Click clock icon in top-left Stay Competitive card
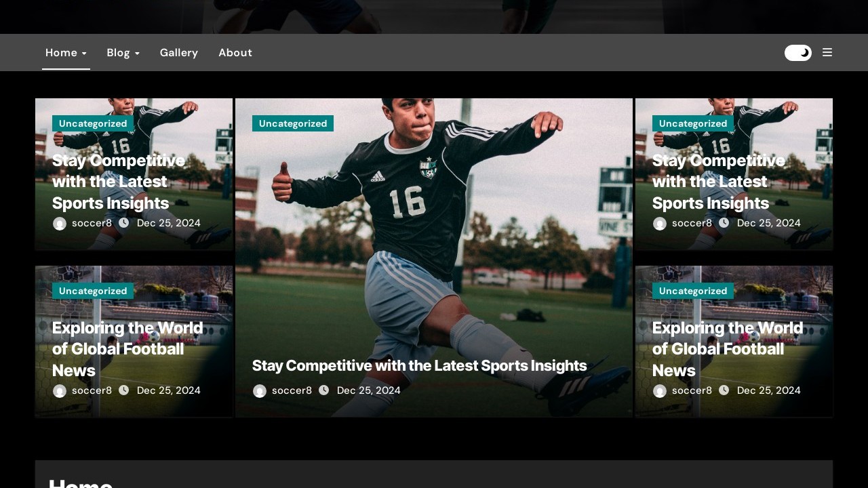This screenshot has height=488, width=868. click(x=124, y=223)
